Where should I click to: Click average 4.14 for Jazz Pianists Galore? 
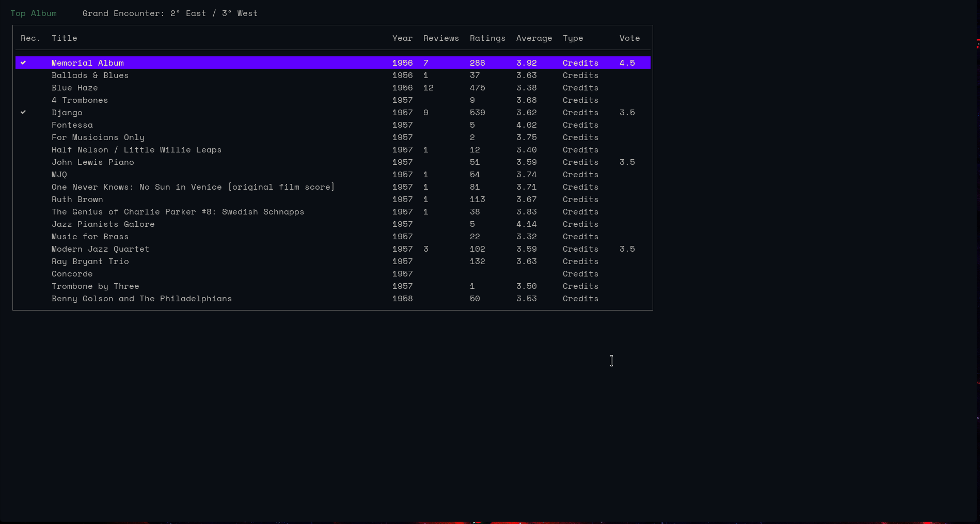[x=527, y=224]
